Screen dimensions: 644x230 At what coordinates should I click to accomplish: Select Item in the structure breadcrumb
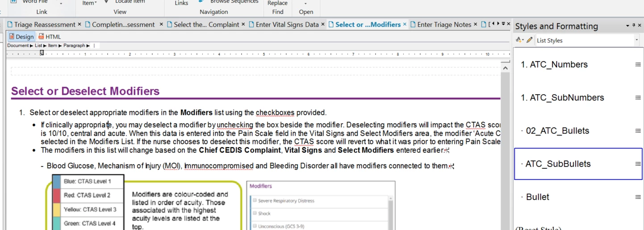point(53,46)
